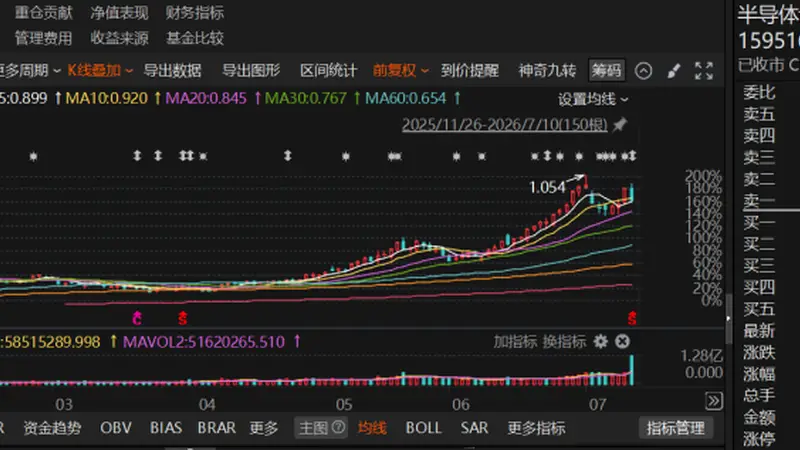Toggle the 筹码 chip distribution button
The height and width of the screenshot is (450, 800).
click(606, 70)
